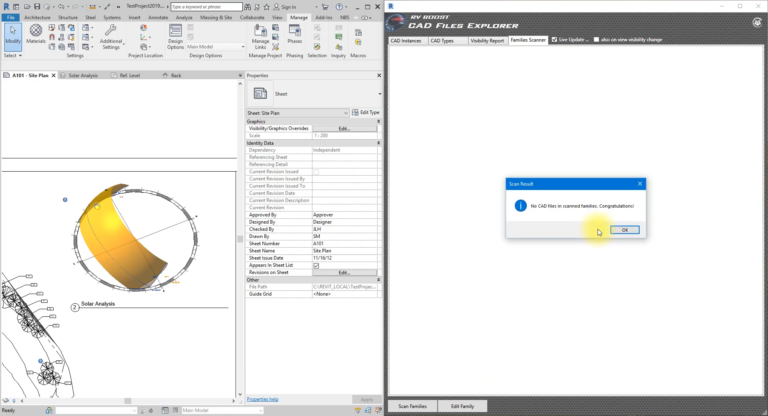Switch to the Collaborate ribbon tab
This screenshot has height=416, width=768.
click(252, 18)
